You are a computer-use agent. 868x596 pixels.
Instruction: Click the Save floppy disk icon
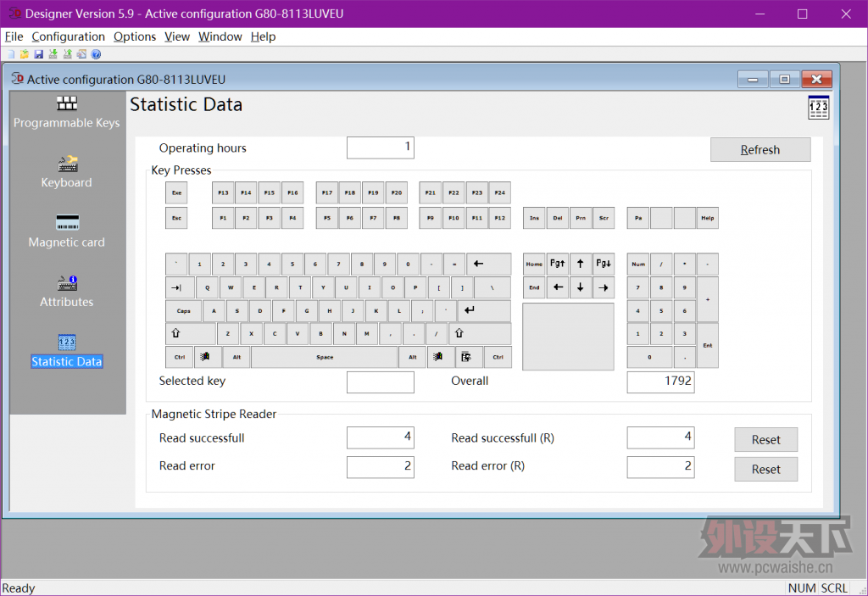[x=39, y=54]
